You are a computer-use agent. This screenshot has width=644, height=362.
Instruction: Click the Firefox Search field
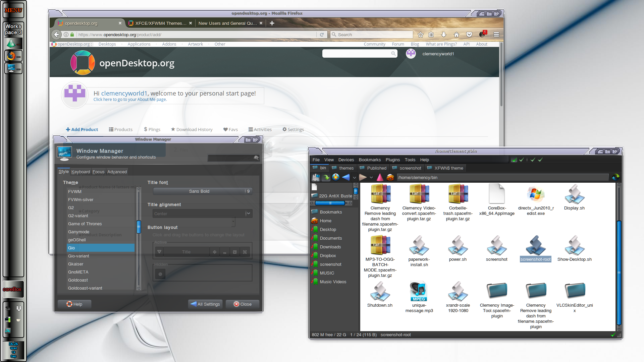(372, 35)
